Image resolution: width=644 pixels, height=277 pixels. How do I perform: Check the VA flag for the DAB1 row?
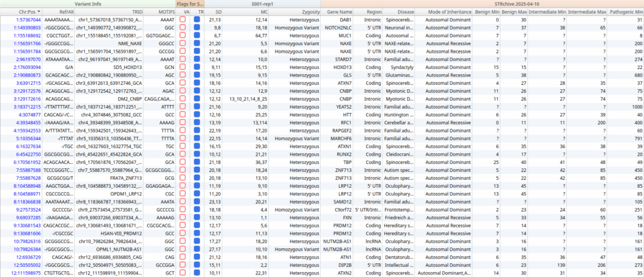(x=183, y=19)
